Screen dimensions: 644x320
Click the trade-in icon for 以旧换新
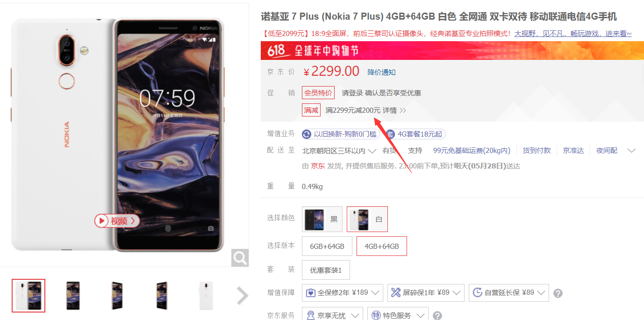pos(307,134)
